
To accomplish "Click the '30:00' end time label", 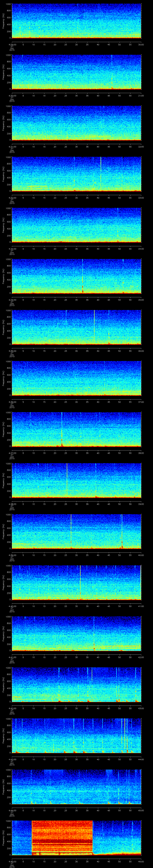I will click(x=141, y=44).
